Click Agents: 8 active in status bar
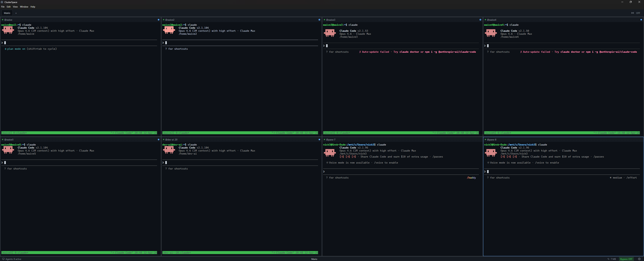Viewport: 644px width, 261px height. pyautogui.click(x=13, y=259)
